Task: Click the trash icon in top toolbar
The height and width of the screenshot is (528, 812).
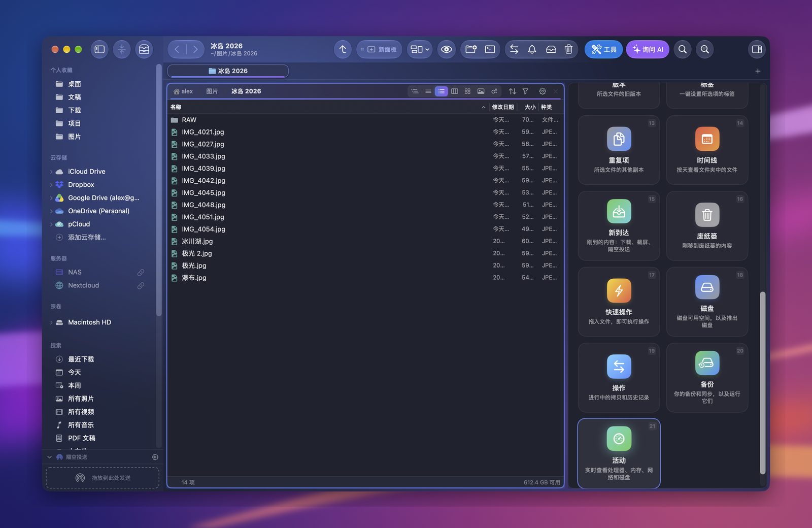Action: [x=569, y=49]
